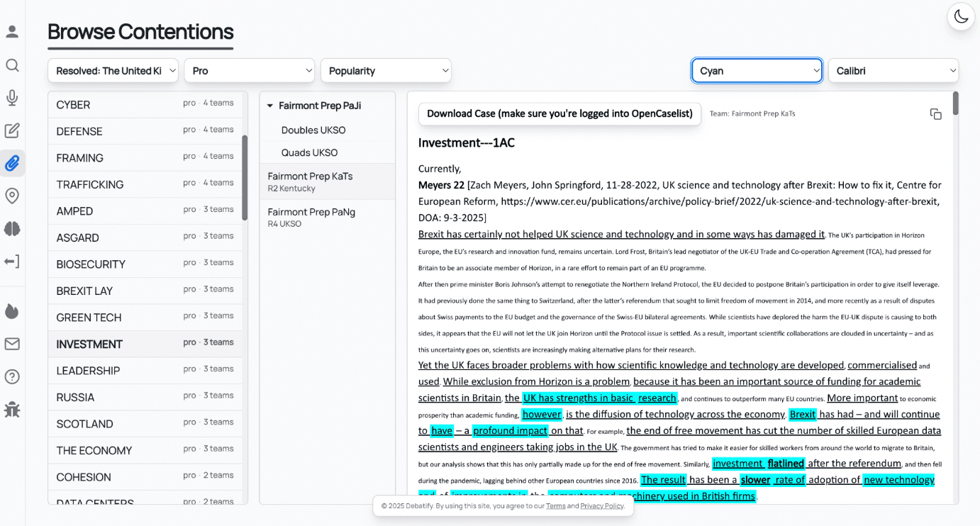
Task: Click the profile user icon in sidebar
Action: tap(12, 32)
